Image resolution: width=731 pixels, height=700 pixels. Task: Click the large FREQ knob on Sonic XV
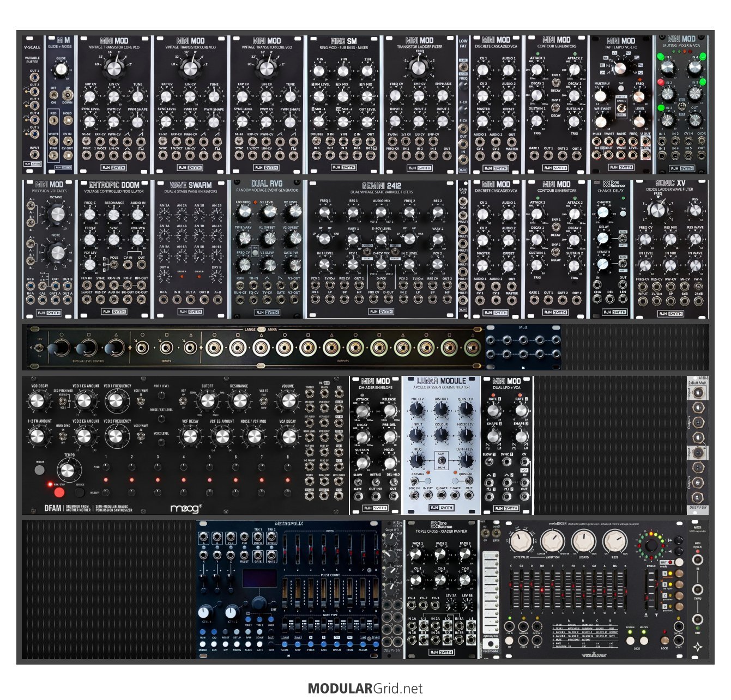pos(657,210)
